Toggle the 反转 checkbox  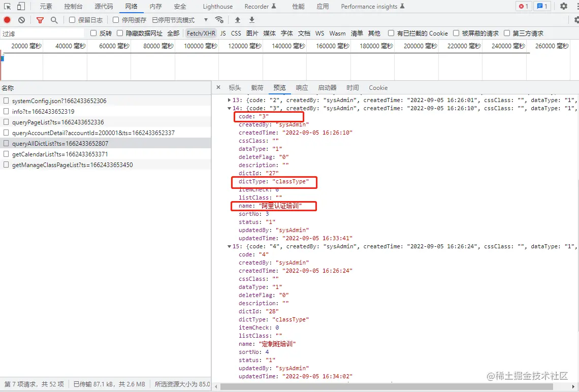[x=93, y=33]
